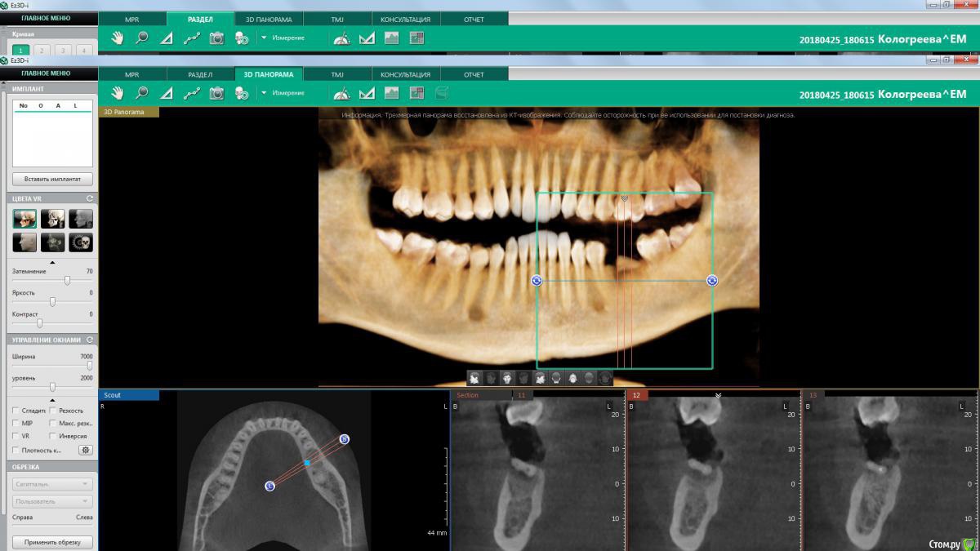Viewport: 980px width, 551px height.
Task: Click camera capture icon in lower toolbar
Action: point(216,93)
